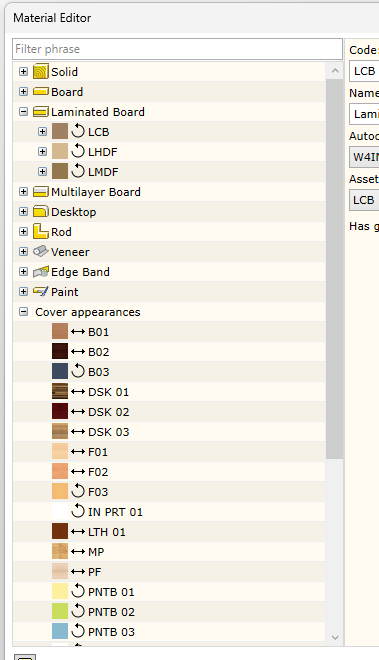Expand the Edge Band node
Viewport: 379px width, 660px height.
click(24, 271)
